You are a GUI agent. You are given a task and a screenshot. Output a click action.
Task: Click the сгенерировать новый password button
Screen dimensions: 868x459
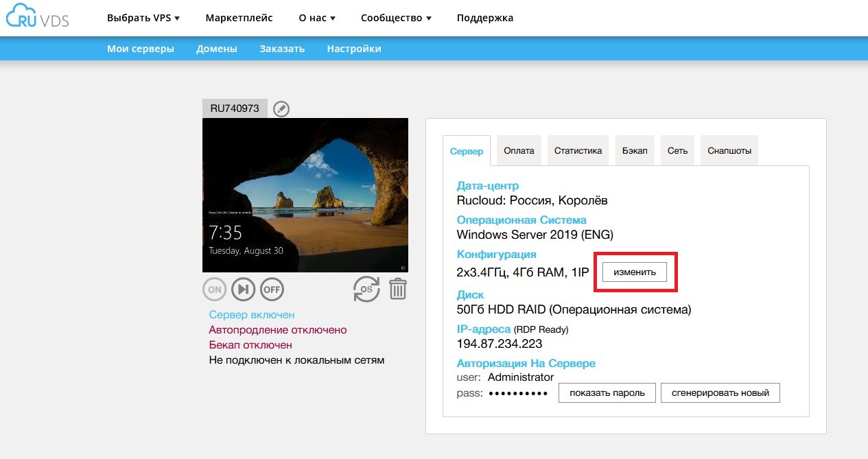click(720, 393)
